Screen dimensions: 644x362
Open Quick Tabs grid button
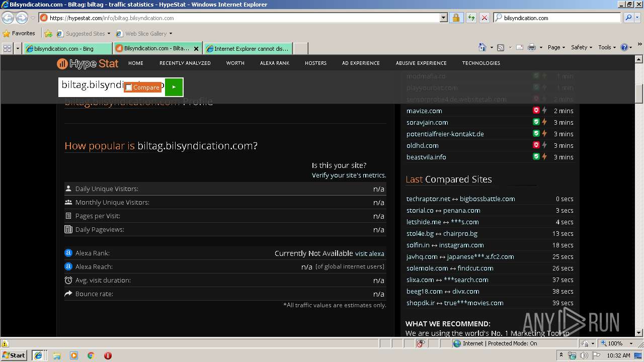(x=7, y=48)
